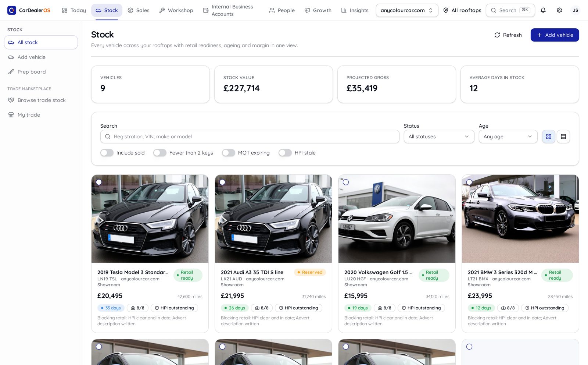Open the BMW 3 Series photo

[520, 219]
